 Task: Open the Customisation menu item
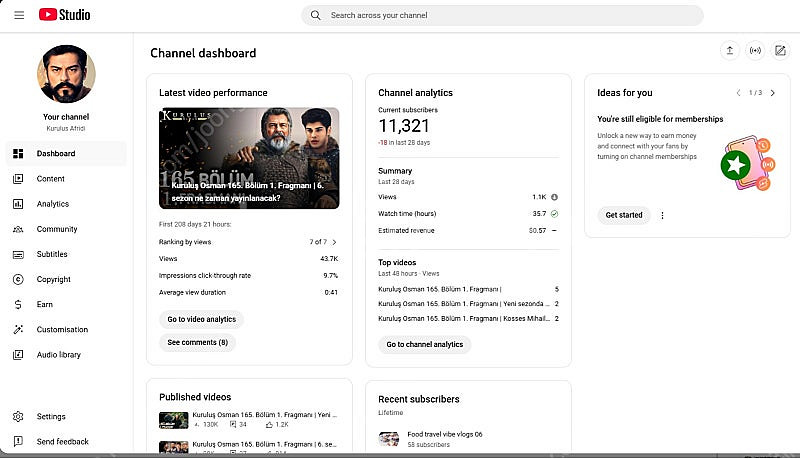tap(66, 329)
